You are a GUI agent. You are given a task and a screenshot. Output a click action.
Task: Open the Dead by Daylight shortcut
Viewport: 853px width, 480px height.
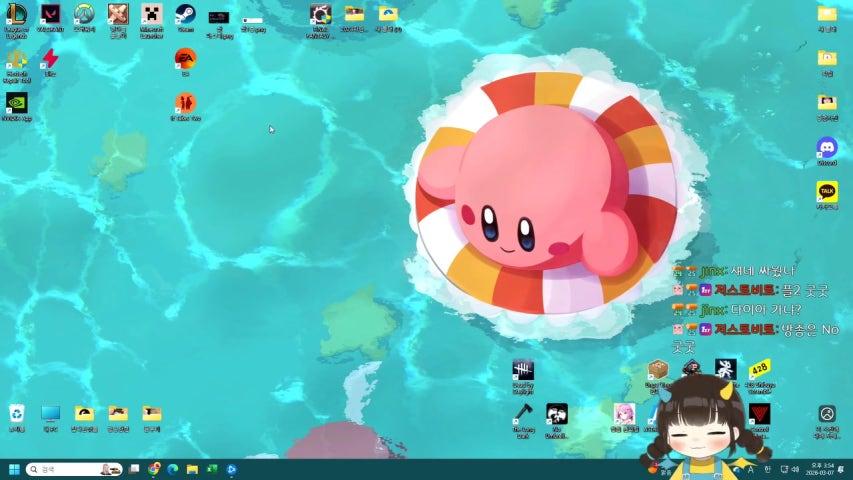point(523,371)
